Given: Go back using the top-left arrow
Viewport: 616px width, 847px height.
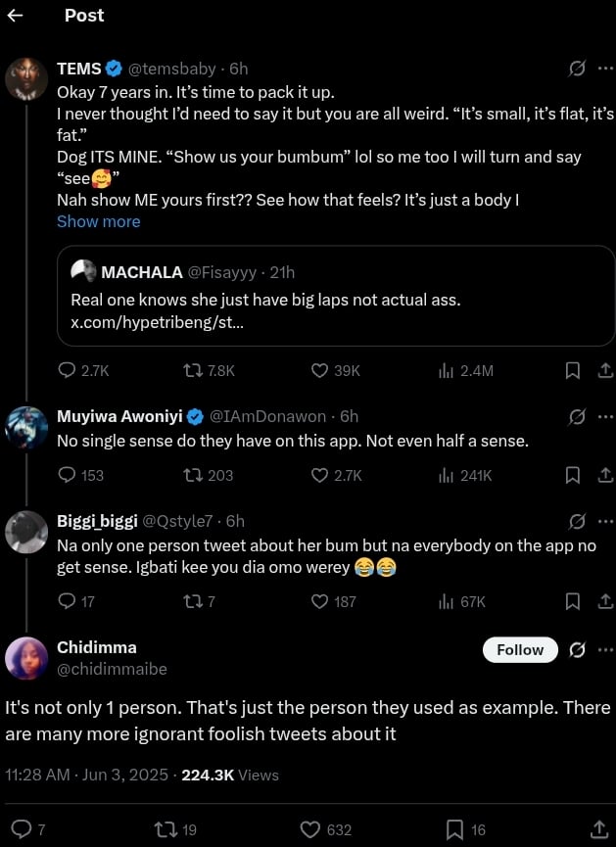Looking at the screenshot, I should [x=15, y=16].
